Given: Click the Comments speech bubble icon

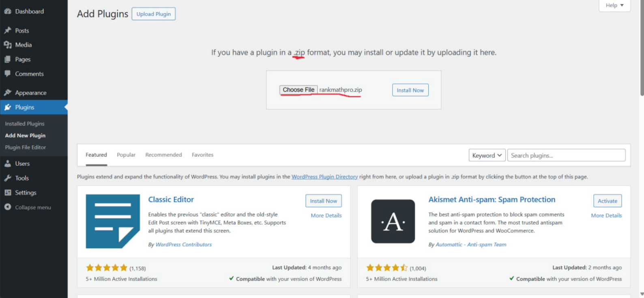Looking at the screenshot, I should pyautogui.click(x=7, y=74).
